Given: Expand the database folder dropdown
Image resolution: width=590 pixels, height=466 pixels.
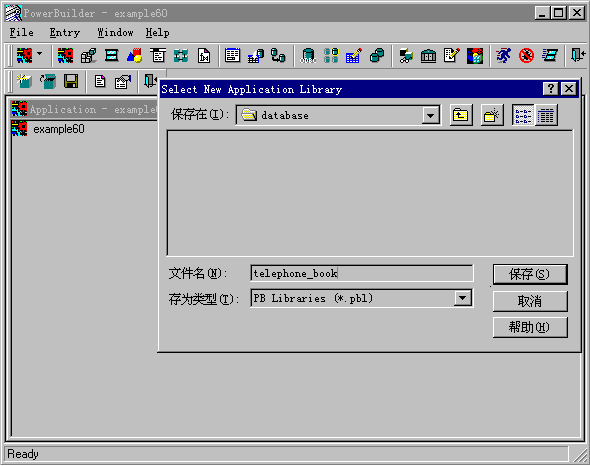Looking at the screenshot, I should [430, 115].
